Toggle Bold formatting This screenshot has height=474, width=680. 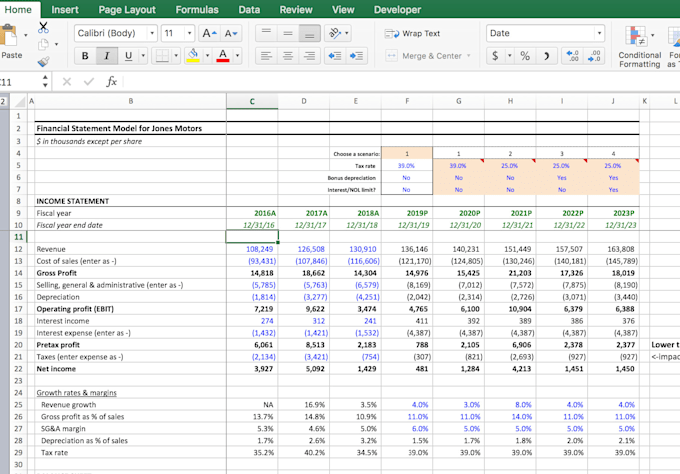tap(85, 56)
